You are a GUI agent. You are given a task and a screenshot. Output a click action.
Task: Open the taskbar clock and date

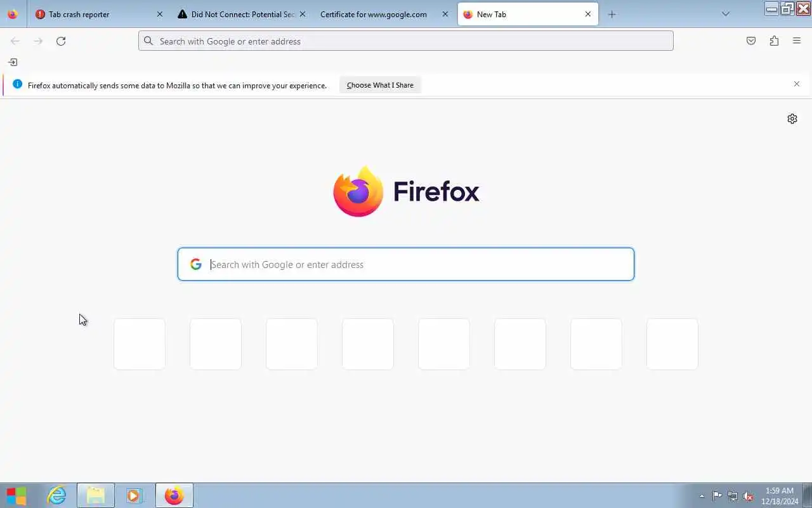[x=780, y=496]
